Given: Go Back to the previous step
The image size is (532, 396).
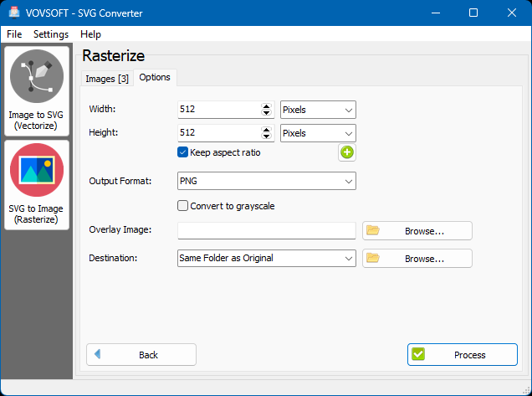Looking at the screenshot, I should pos(141,355).
